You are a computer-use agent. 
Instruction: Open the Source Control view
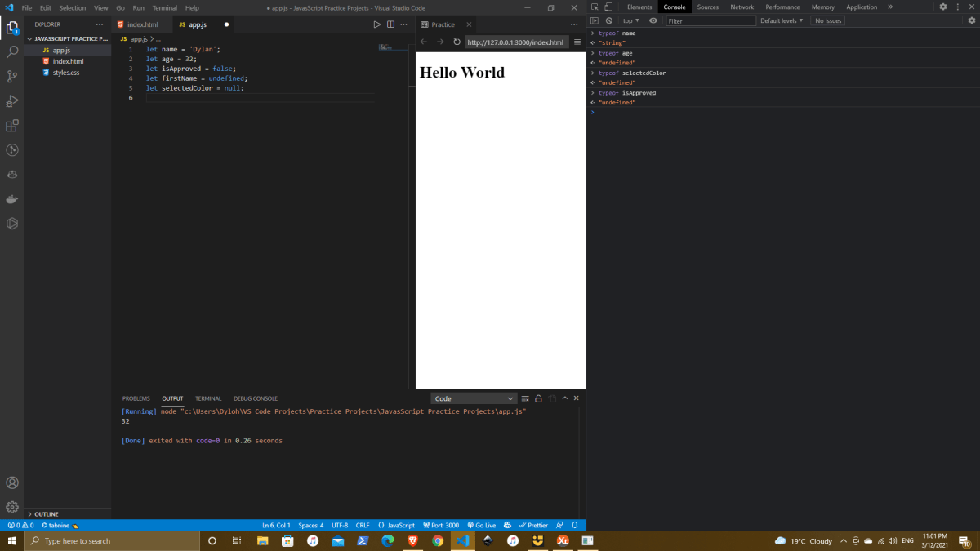point(12,76)
